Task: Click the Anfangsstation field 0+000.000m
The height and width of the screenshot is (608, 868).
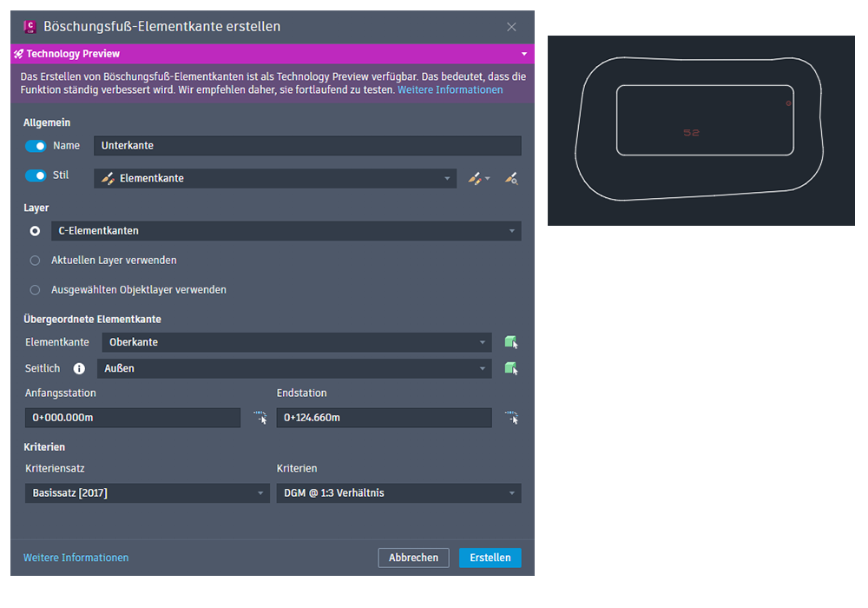Action: 133,418
